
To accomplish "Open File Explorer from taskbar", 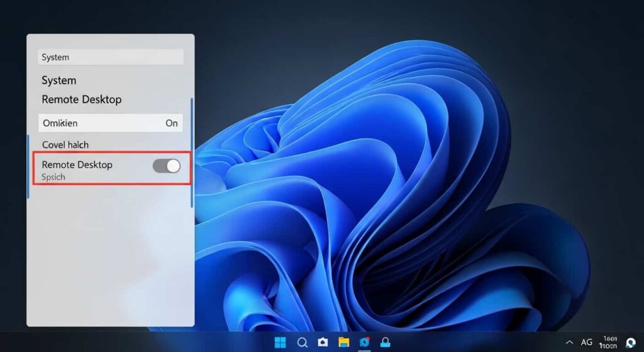I will (x=344, y=342).
